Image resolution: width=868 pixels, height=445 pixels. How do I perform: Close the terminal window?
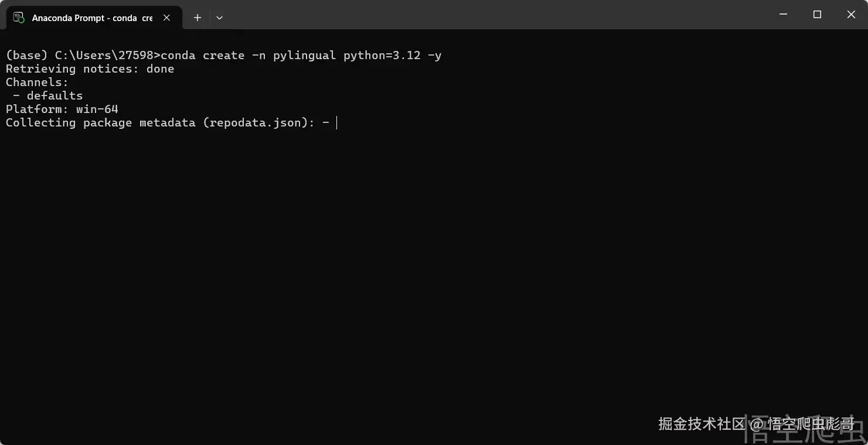coord(851,15)
